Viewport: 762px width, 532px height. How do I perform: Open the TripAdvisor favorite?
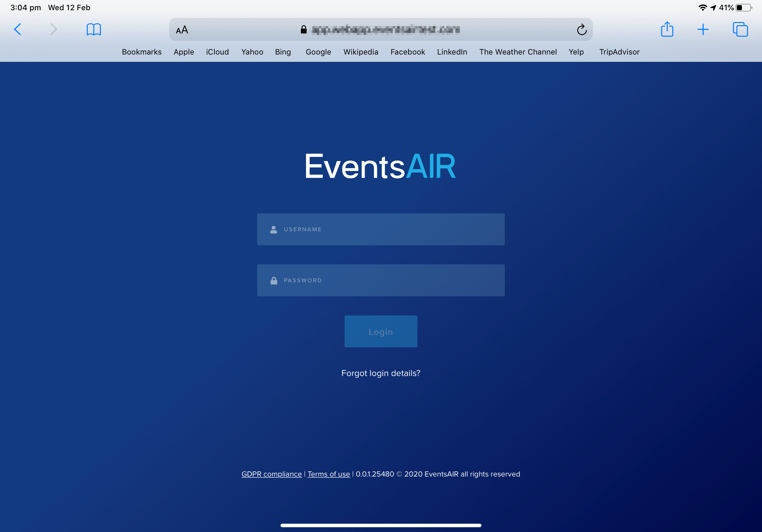619,52
